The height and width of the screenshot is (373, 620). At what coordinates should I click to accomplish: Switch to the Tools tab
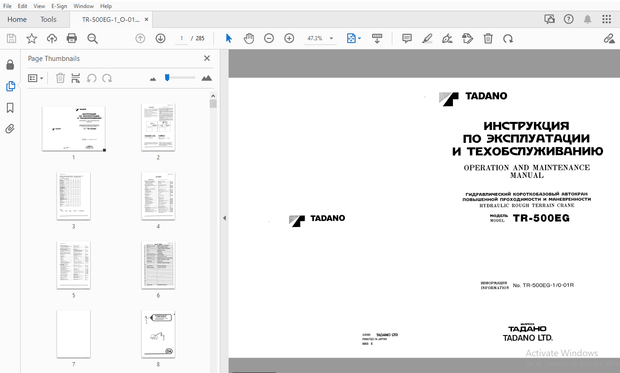tap(48, 19)
